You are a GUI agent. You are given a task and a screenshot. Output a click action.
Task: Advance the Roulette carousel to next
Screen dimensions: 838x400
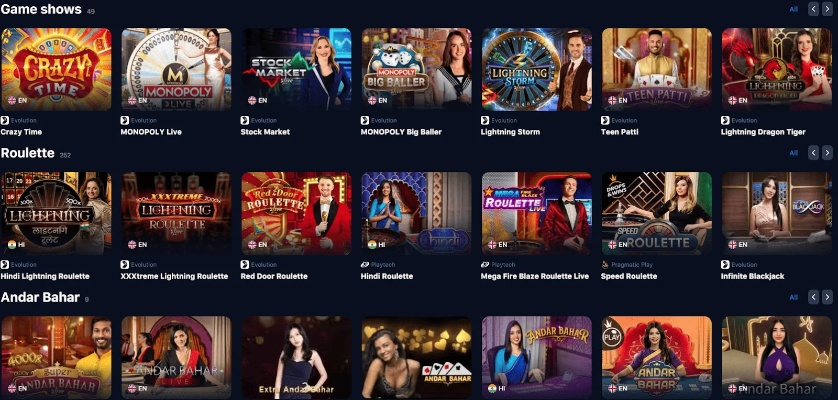coord(827,153)
